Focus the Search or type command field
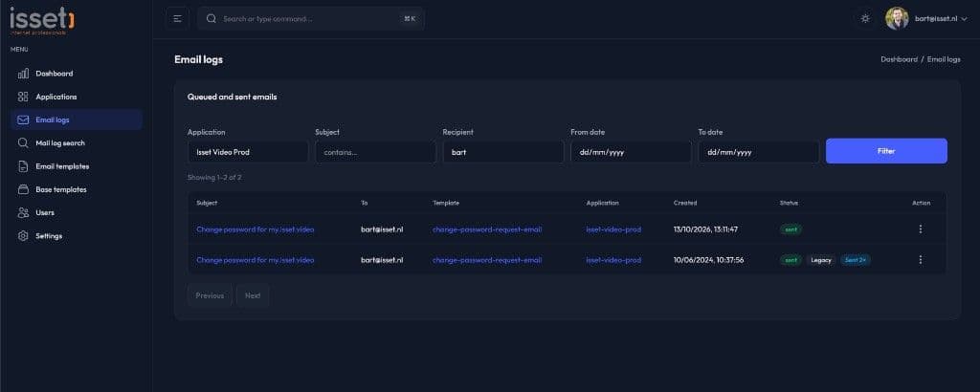This screenshot has width=980, height=392. 311,19
